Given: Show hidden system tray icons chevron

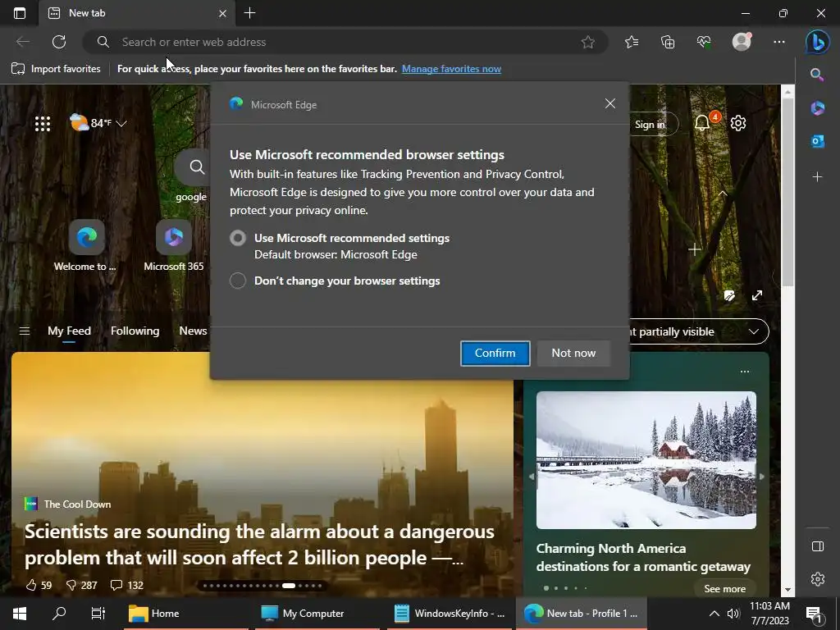Looking at the screenshot, I should (x=714, y=614).
